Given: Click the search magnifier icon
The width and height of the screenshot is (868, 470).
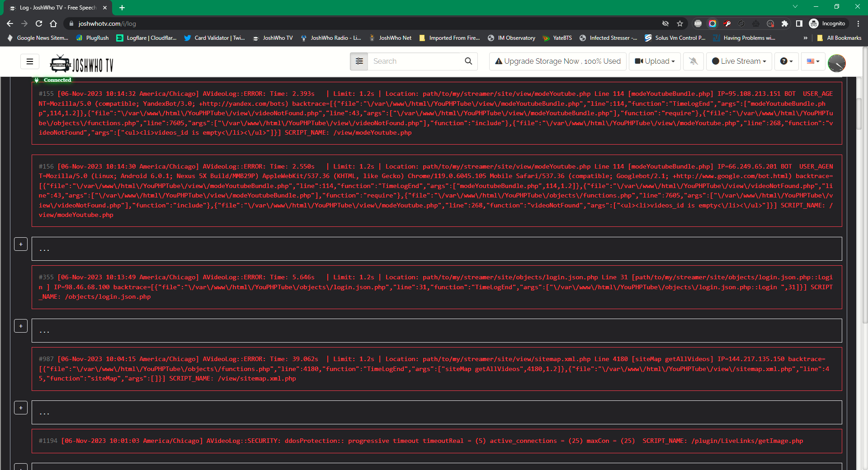Looking at the screenshot, I should coord(468,61).
